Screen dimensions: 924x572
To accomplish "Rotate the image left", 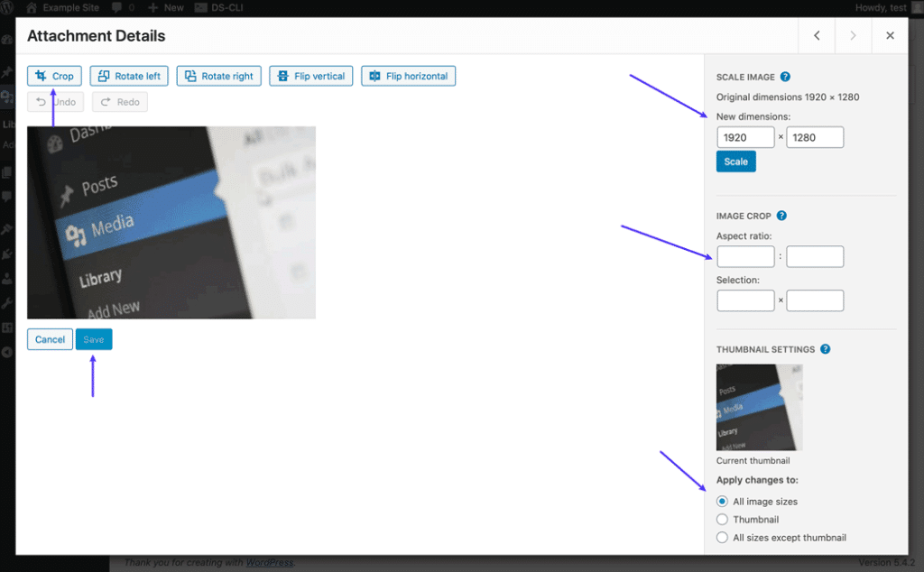I will click(x=128, y=76).
